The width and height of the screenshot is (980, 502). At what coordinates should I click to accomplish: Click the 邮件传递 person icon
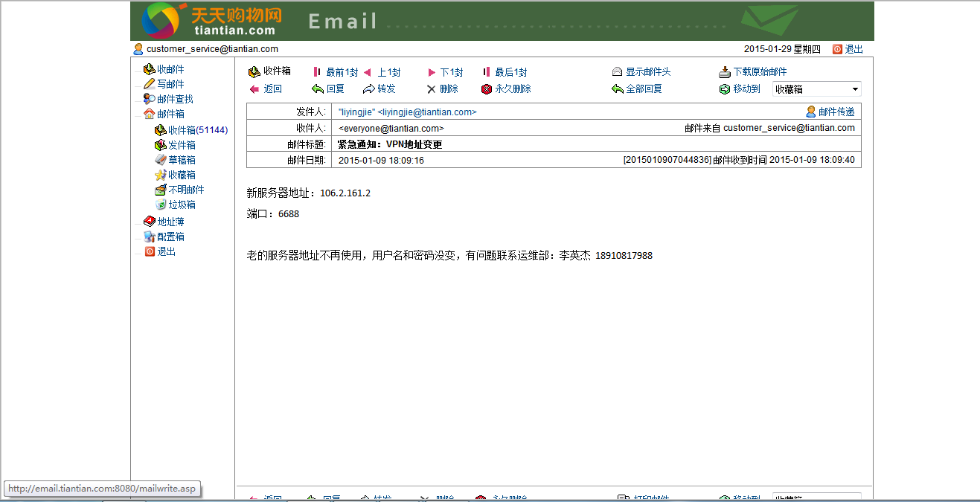coord(811,112)
